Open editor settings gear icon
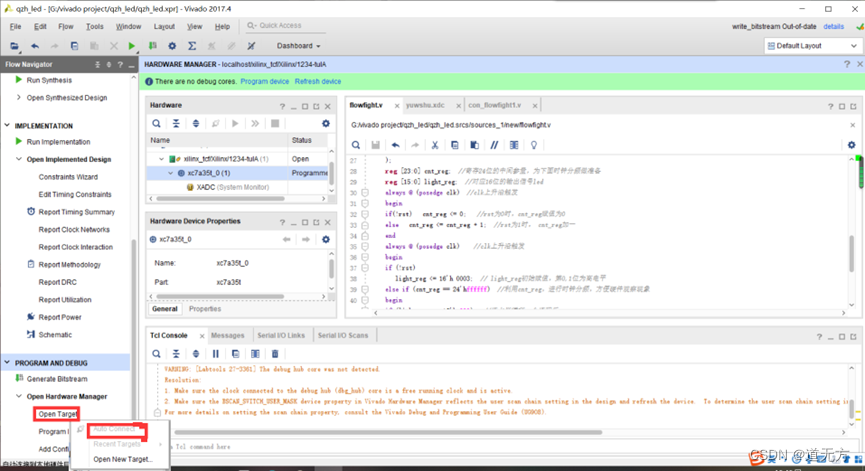Viewport: 865px width, 471px height. pyautogui.click(x=852, y=145)
